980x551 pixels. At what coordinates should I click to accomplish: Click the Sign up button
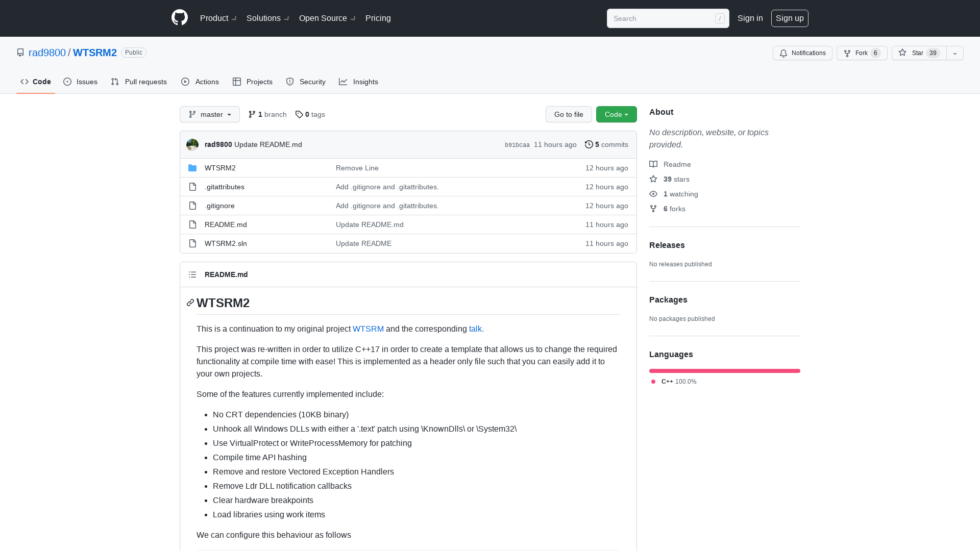pos(790,18)
